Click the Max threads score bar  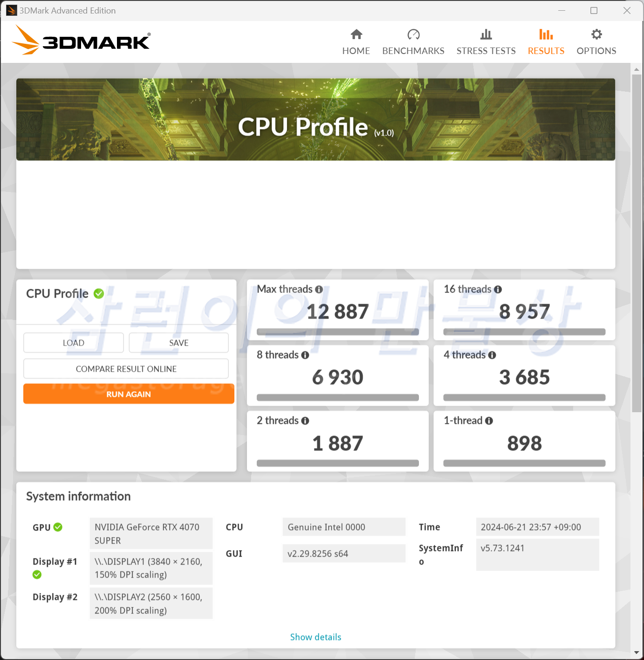[338, 332]
